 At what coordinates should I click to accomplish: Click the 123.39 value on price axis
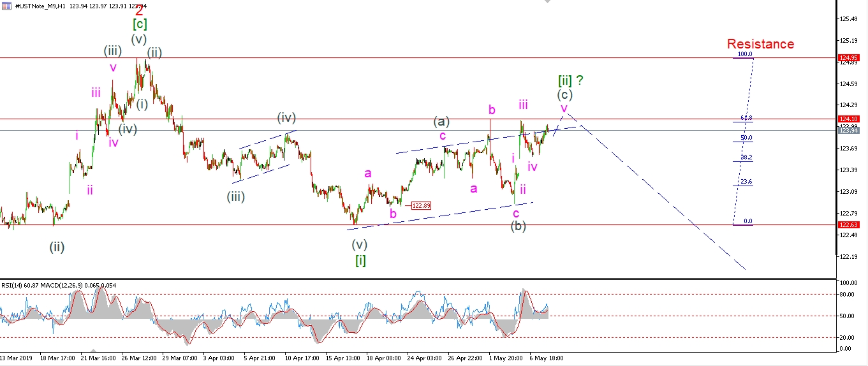pos(850,170)
